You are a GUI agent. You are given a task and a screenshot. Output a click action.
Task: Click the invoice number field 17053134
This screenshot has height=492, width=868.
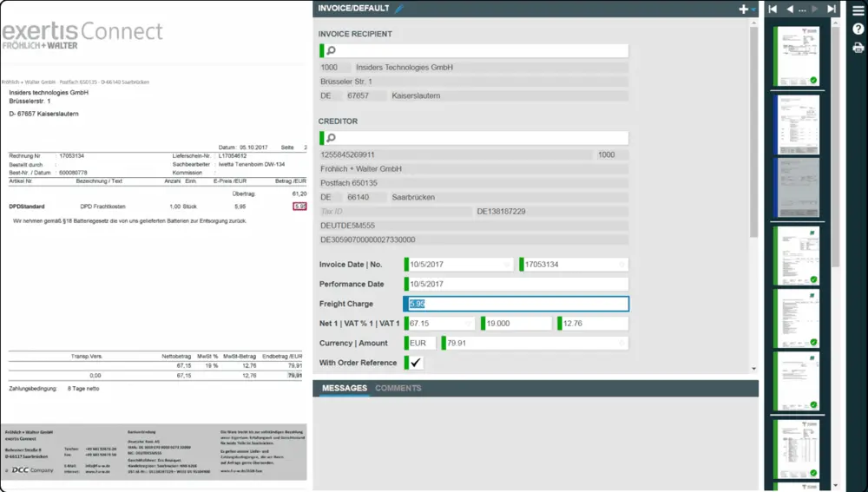click(x=574, y=265)
